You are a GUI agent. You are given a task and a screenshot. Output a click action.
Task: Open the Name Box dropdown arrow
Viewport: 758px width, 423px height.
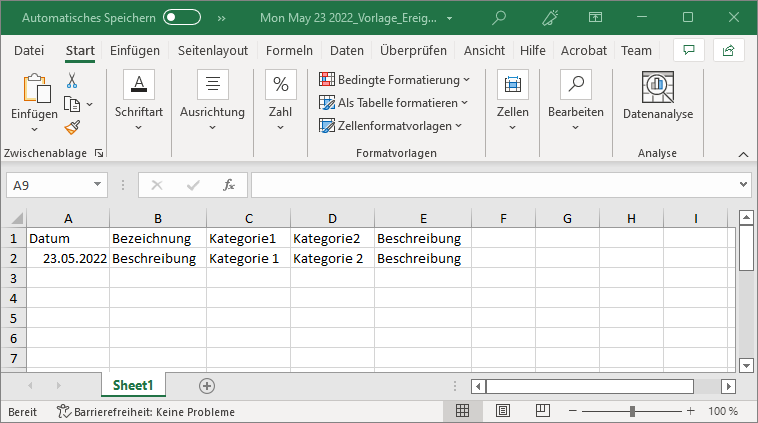(98, 185)
